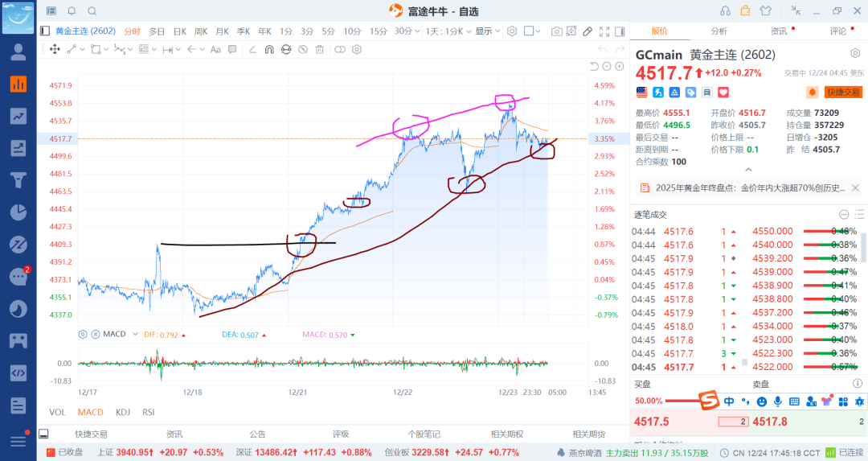Switch to 分析 tab
Screen dimensions: 868x461
pos(719,31)
